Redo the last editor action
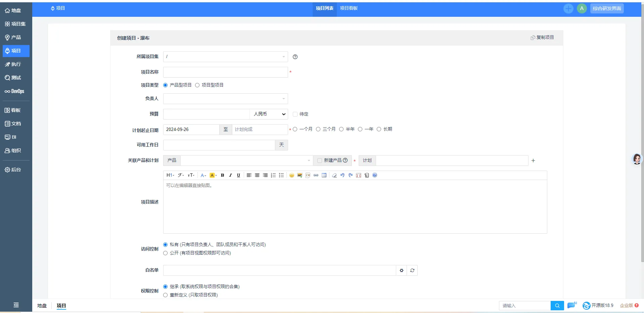The image size is (644, 313). tap(351, 175)
